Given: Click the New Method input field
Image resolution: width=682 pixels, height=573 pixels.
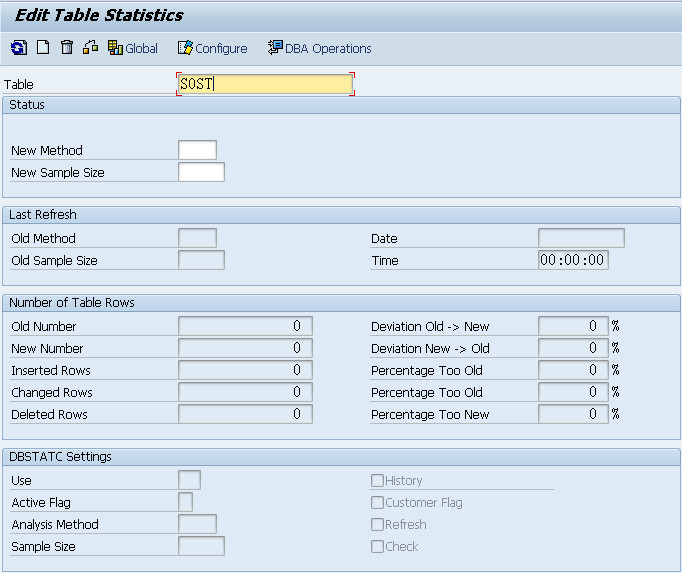Looking at the screenshot, I should coord(197,150).
